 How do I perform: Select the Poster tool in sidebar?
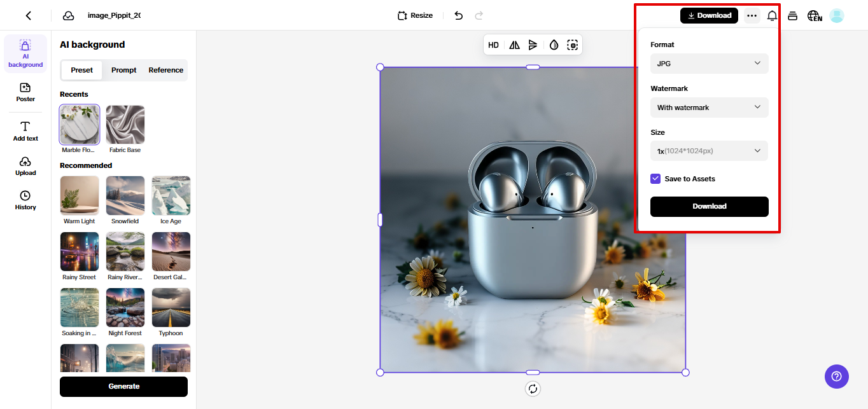[x=25, y=93]
